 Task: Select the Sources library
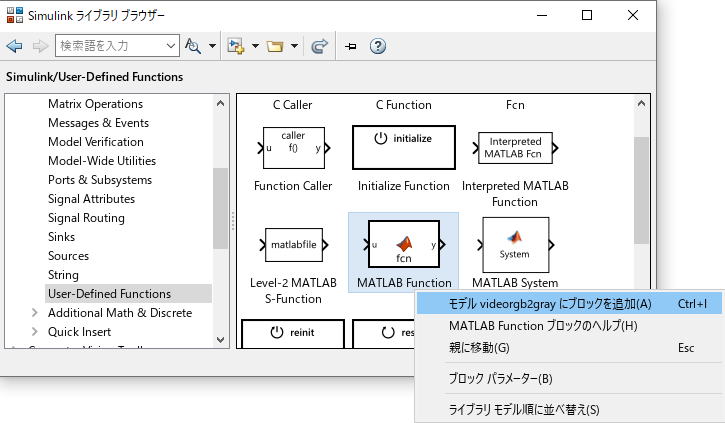[x=68, y=255]
